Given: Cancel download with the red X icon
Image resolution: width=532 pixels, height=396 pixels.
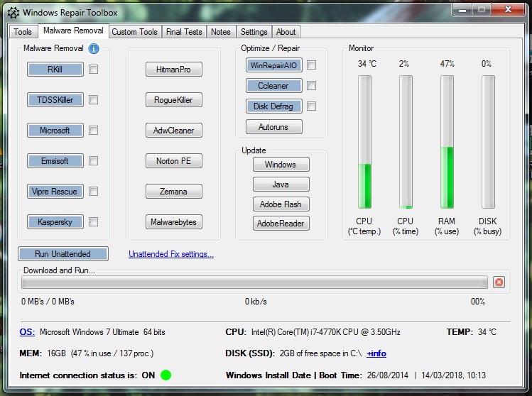Looking at the screenshot, I should pyautogui.click(x=499, y=282).
